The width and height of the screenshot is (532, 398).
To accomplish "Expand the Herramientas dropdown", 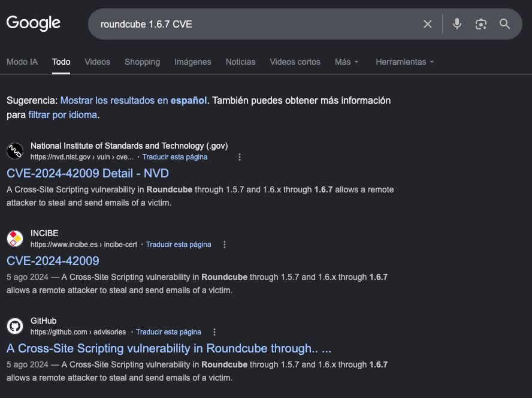I will 405,62.
